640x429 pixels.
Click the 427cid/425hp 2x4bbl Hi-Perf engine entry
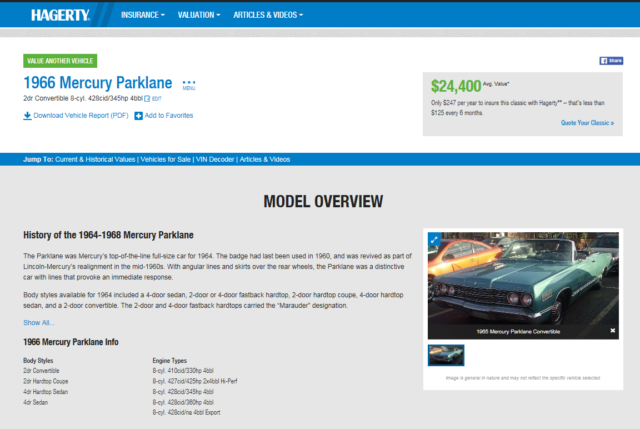click(x=195, y=381)
